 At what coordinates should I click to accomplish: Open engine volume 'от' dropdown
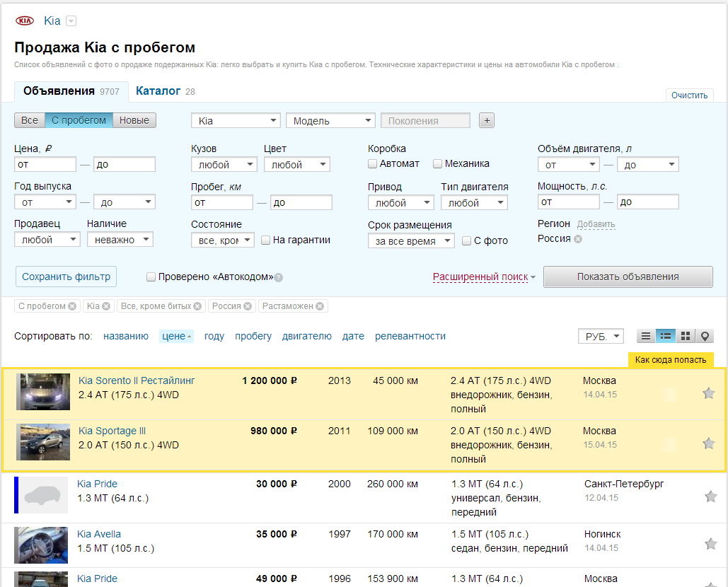pos(569,165)
